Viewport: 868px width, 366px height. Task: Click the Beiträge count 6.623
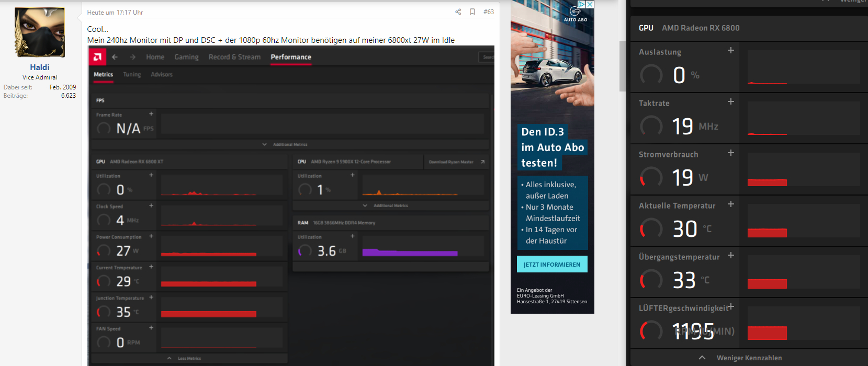(x=69, y=96)
